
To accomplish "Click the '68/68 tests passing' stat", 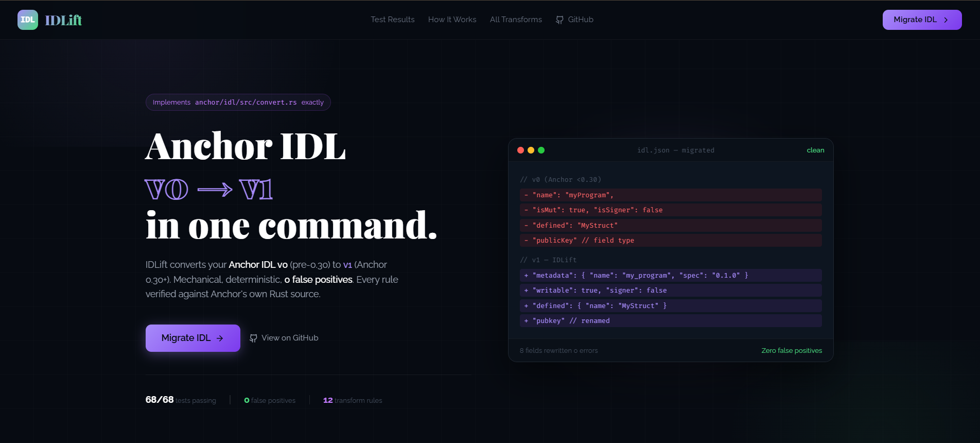I will 181,400.
